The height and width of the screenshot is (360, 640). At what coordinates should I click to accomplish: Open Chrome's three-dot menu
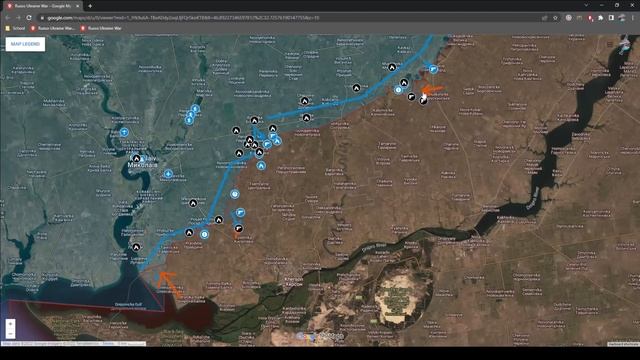[x=633, y=18]
